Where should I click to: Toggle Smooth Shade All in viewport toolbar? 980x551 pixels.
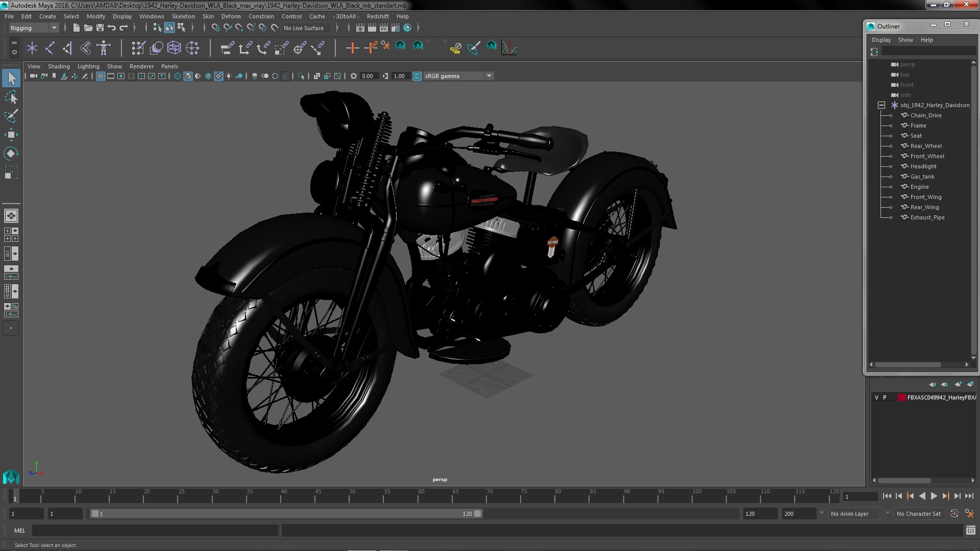tap(188, 76)
